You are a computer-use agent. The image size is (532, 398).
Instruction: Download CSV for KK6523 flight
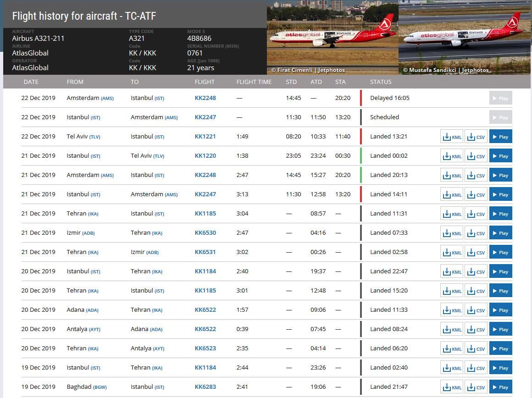click(476, 348)
